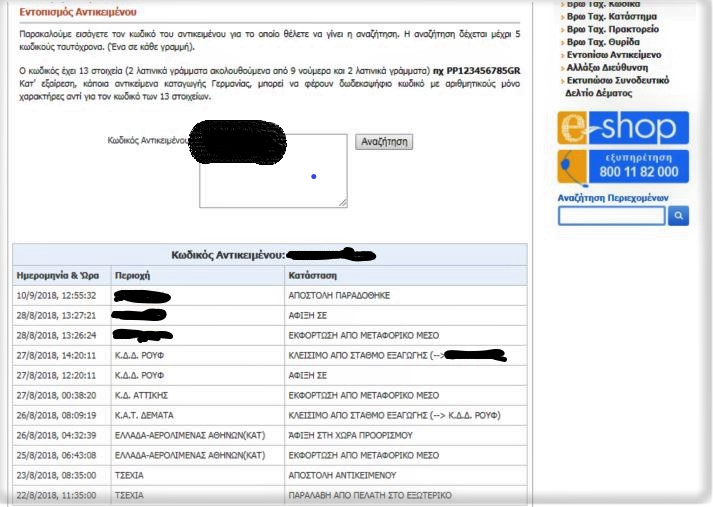Open the Βρω Ταχ. Πρακτορείο link
Image resolution: width=713 pixels, height=507 pixels.
click(613, 29)
